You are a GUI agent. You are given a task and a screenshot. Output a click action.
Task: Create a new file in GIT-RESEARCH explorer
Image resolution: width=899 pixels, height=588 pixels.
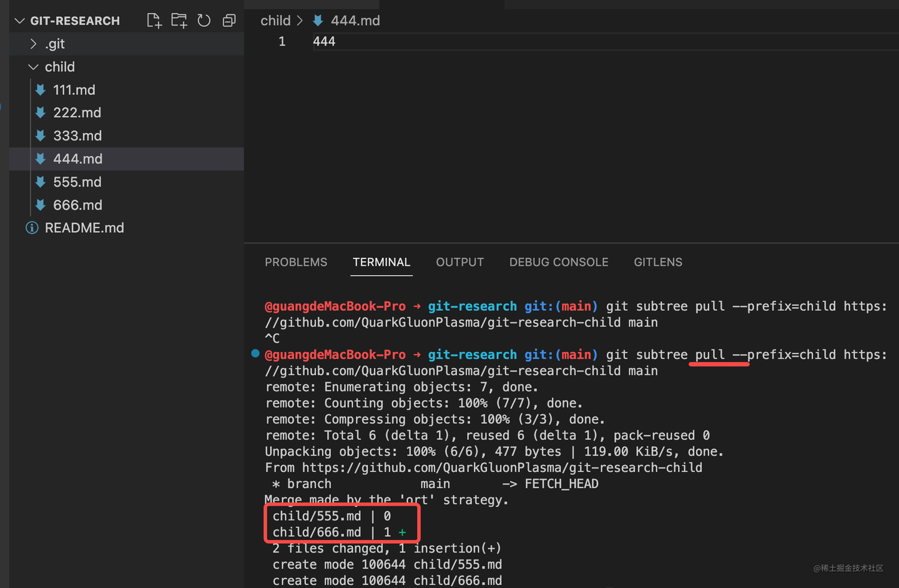point(154,20)
